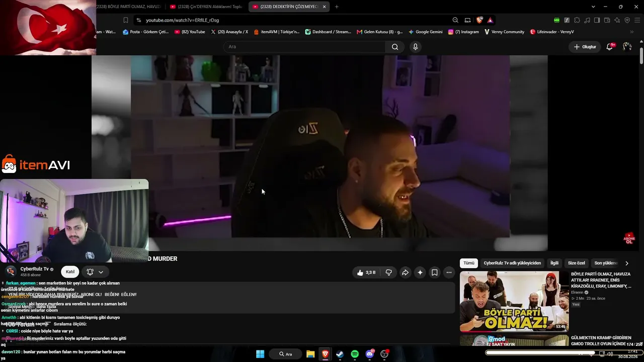This screenshot has height=362, width=644.
Task: Open the tab search dropdown arrow
Action: (593, 7)
